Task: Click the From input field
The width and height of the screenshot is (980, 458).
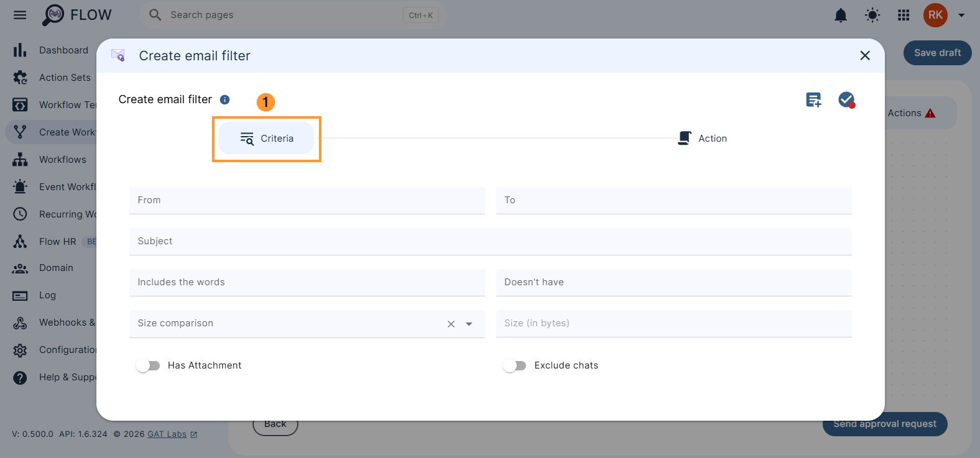Action: pos(307,201)
